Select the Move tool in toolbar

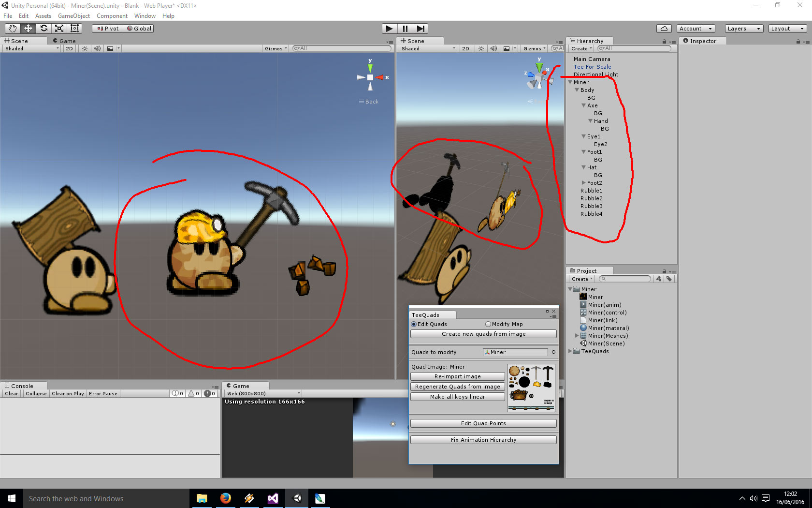coord(28,29)
